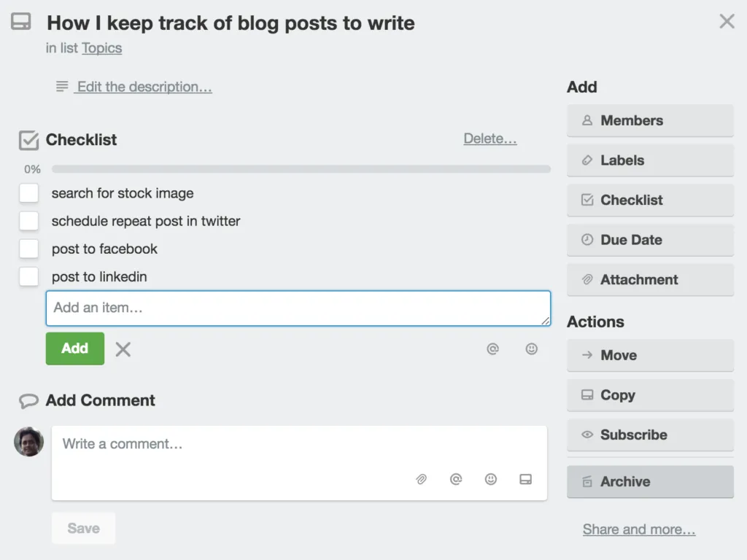
Task: Click Delete next to the Checklist header
Action: pyautogui.click(x=490, y=139)
